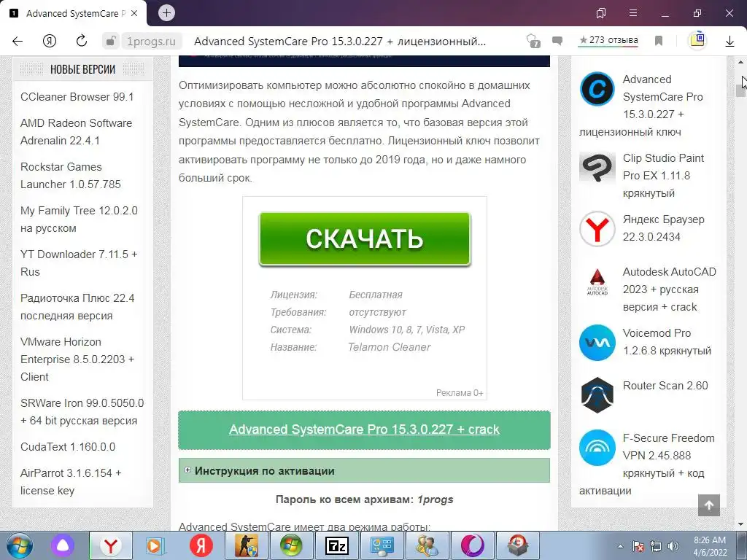Bookmark this page with the bookmark icon
The height and width of the screenshot is (560, 747).
[x=659, y=41]
